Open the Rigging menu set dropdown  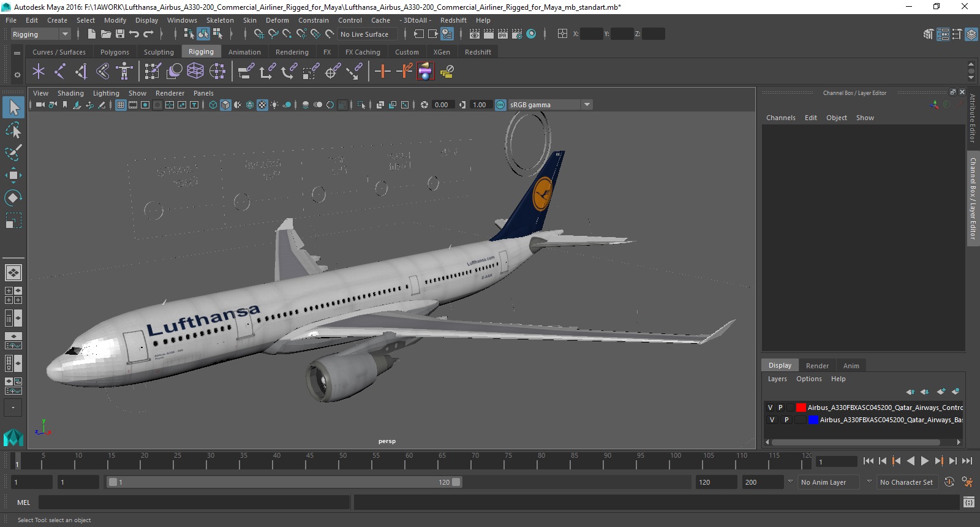point(40,34)
